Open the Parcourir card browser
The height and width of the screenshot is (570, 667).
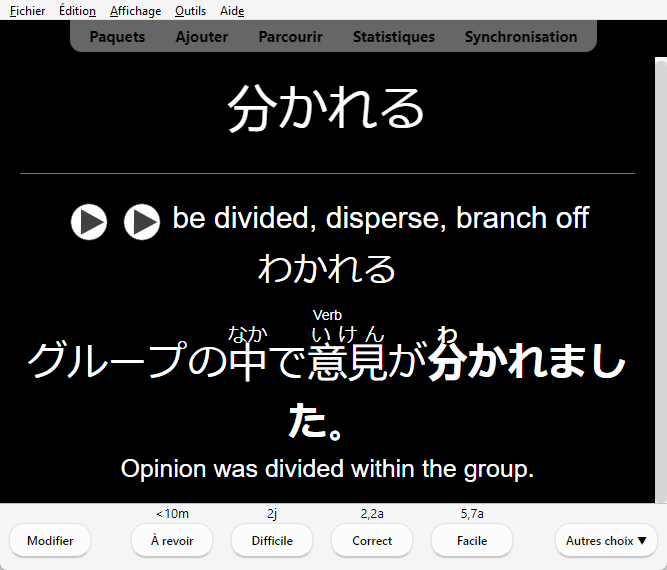290,37
